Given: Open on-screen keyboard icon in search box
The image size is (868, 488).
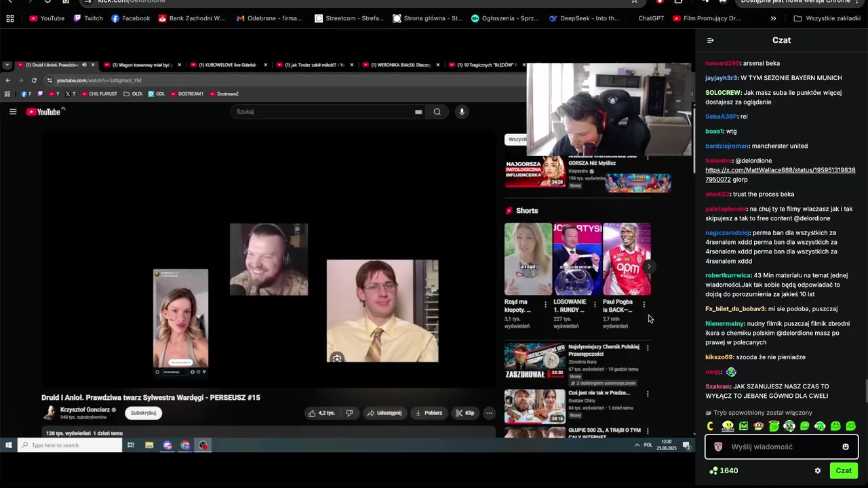Looking at the screenshot, I should pyautogui.click(x=418, y=112).
